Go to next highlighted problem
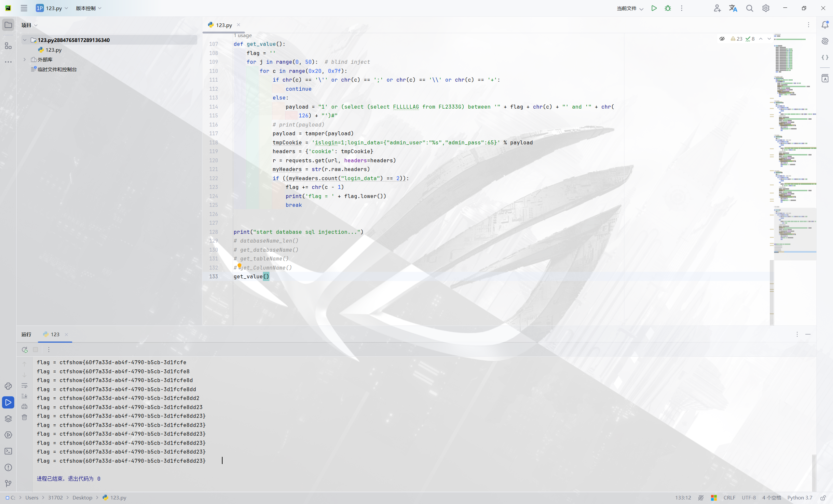This screenshot has height=504, width=833. [769, 39]
